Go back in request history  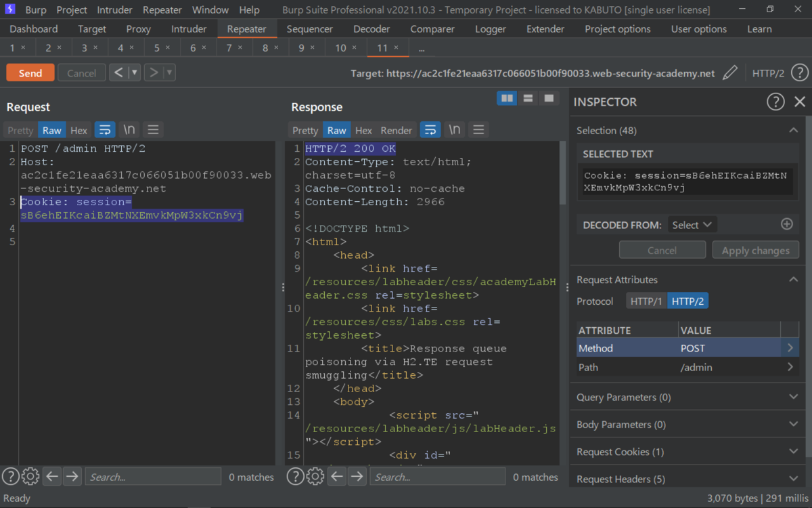[118, 72]
